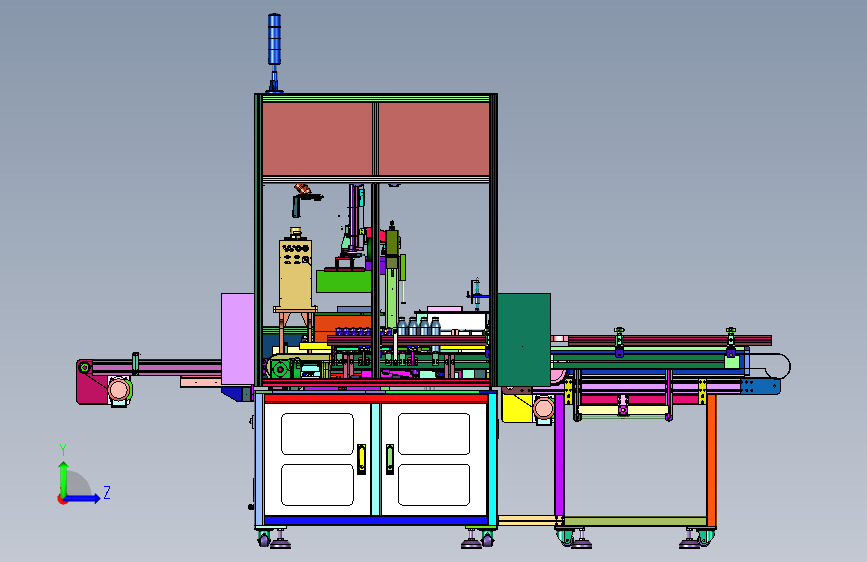Select the red bar above cabinet doors
The height and width of the screenshot is (562, 867).
tap(376, 398)
